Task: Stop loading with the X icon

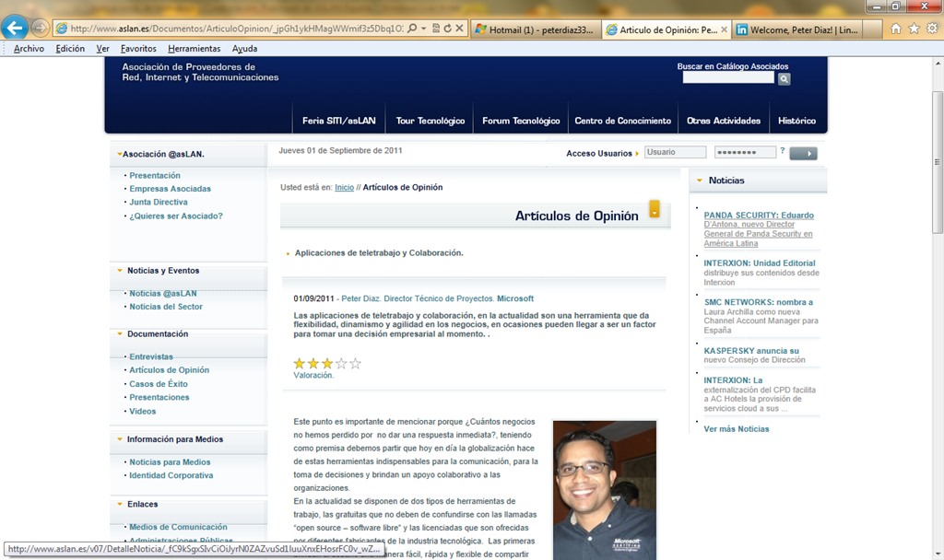Action: tap(459, 29)
